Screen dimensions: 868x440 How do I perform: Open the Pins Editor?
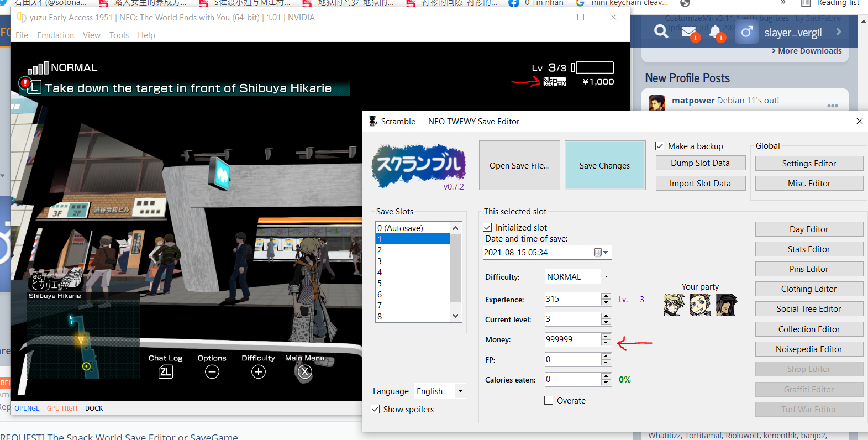(809, 269)
